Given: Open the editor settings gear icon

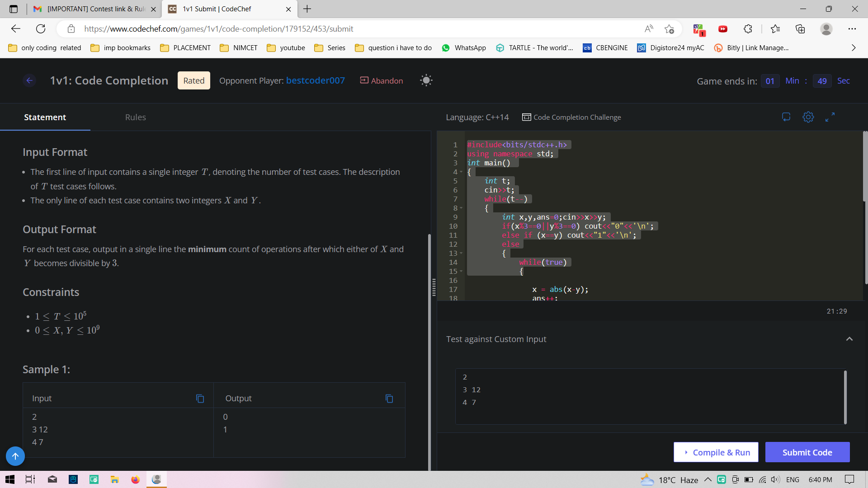Looking at the screenshot, I should 808,117.
